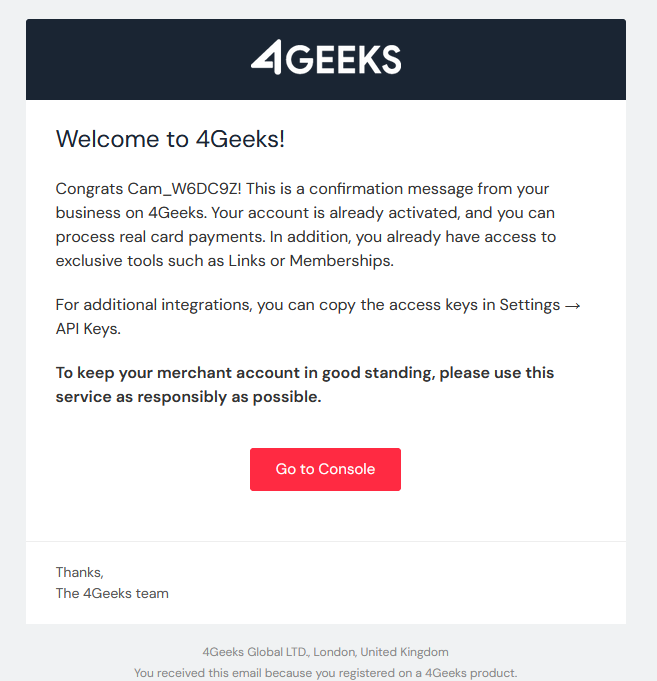Click the "Thanks," sign-off line

tap(79, 572)
